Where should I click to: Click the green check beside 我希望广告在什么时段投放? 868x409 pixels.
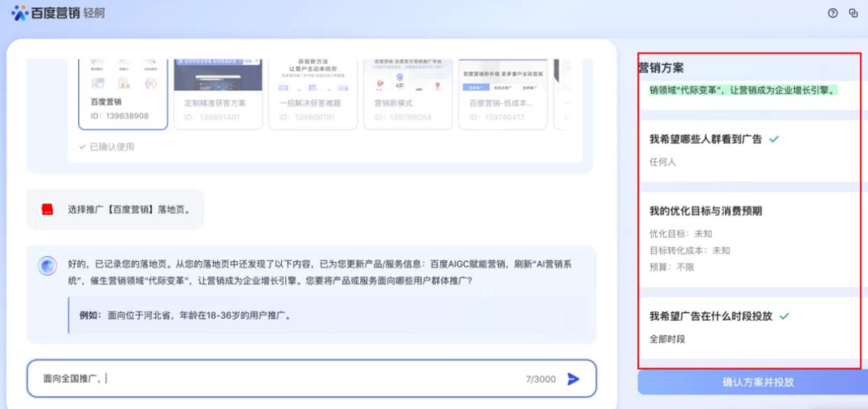(784, 317)
